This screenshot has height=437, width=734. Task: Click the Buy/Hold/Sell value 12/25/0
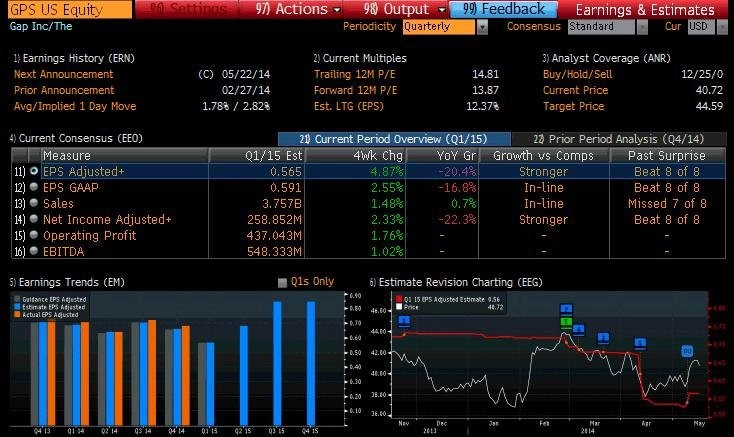(702, 74)
